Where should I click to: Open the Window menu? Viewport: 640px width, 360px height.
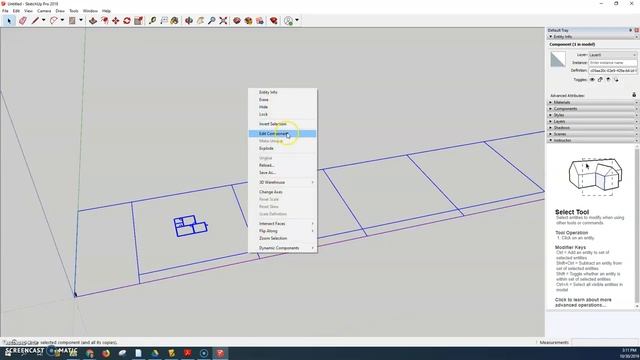click(90, 11)
